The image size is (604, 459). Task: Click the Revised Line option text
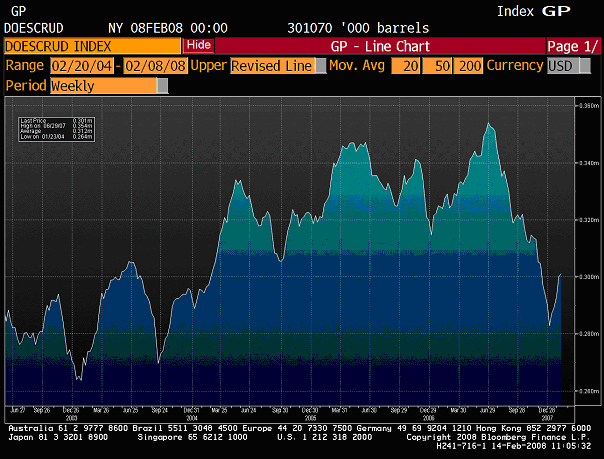click(271, 65)
